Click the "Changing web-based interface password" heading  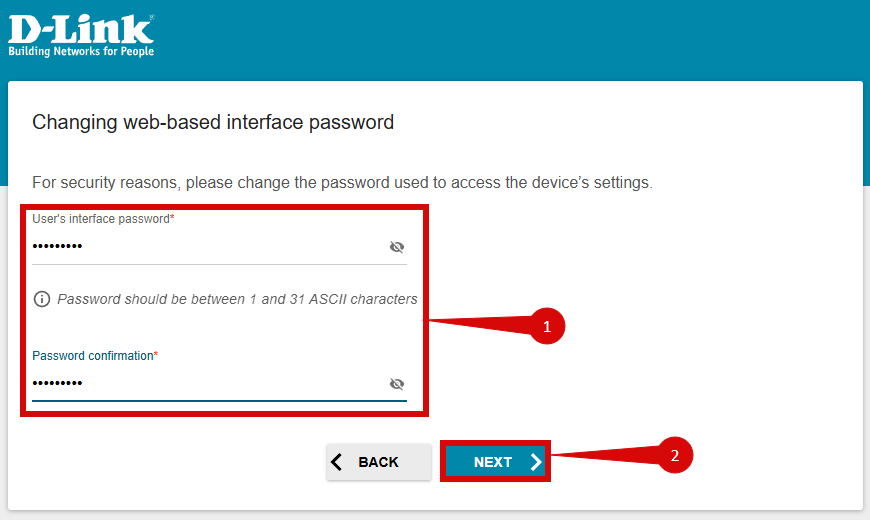click(x=213, y=123)
